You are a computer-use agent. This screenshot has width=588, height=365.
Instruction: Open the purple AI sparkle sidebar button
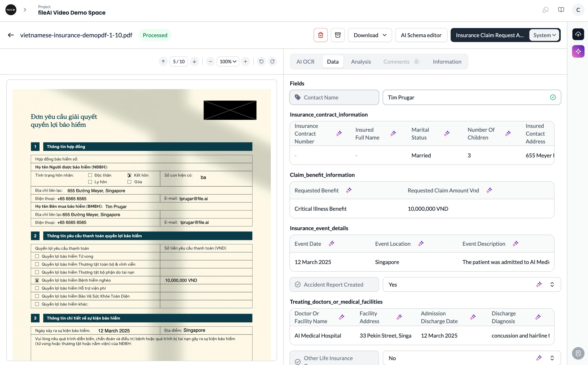point(578,51)
